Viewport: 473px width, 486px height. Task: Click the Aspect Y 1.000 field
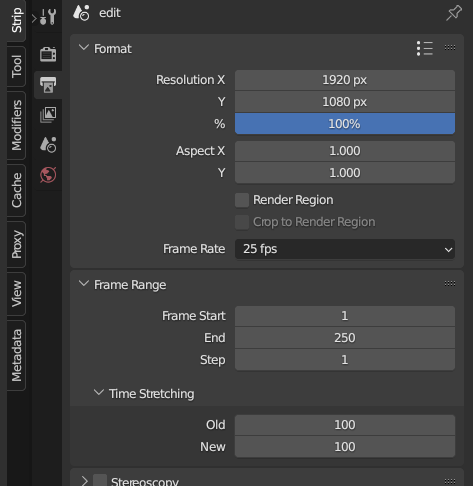pyautogui.click(x=345, y=173)
